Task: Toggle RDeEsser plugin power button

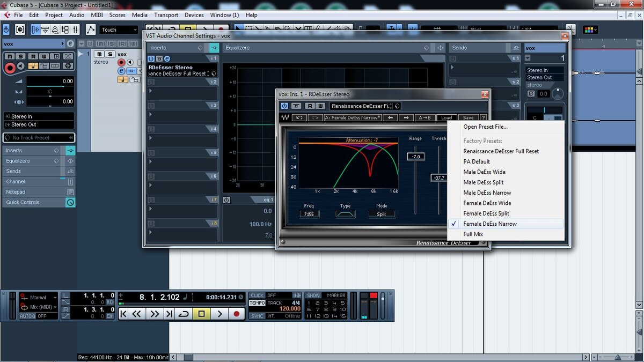Action: 284,106
